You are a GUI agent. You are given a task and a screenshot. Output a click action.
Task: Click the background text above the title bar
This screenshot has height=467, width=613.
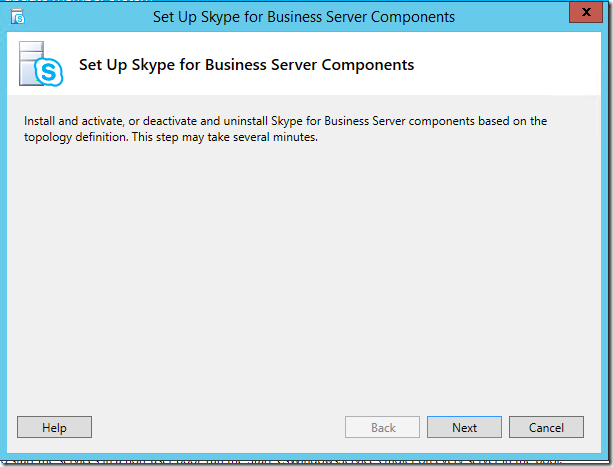[78, 1]
